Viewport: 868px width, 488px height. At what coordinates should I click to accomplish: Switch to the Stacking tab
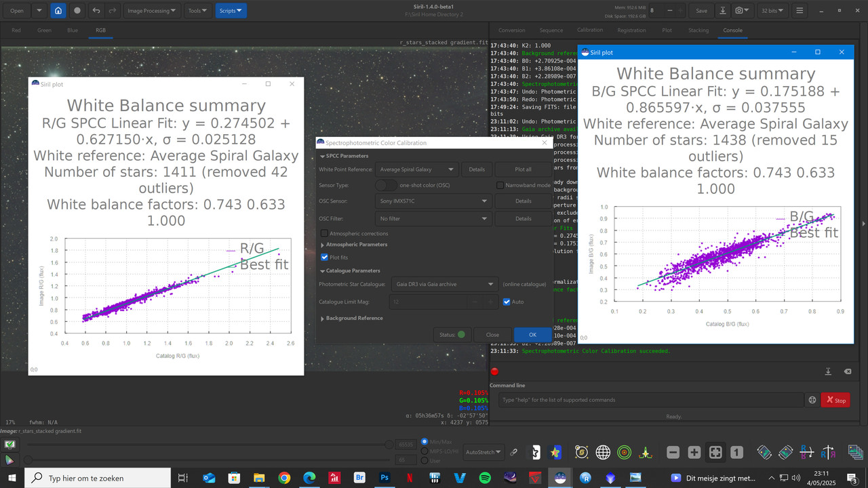(698, 30)
